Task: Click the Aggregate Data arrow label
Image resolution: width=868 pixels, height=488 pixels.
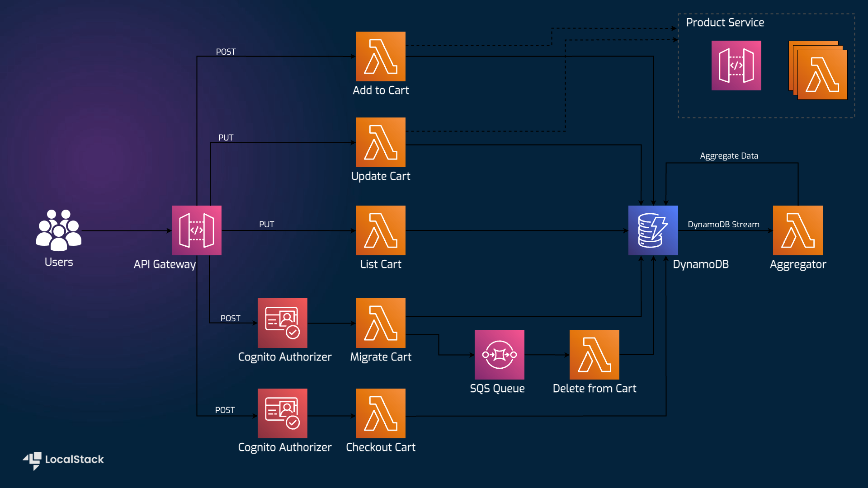Action: [729, 156]
